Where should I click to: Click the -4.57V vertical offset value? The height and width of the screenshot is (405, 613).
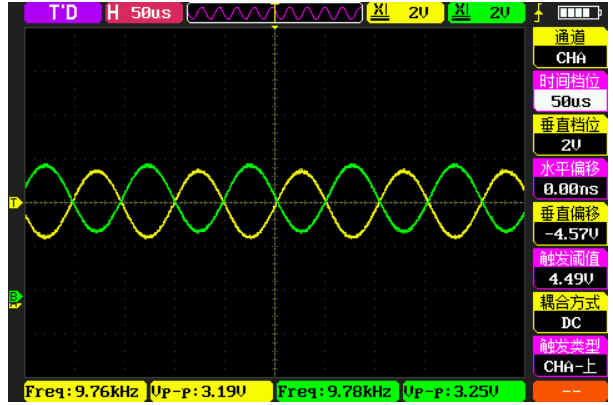pos(571,234)
